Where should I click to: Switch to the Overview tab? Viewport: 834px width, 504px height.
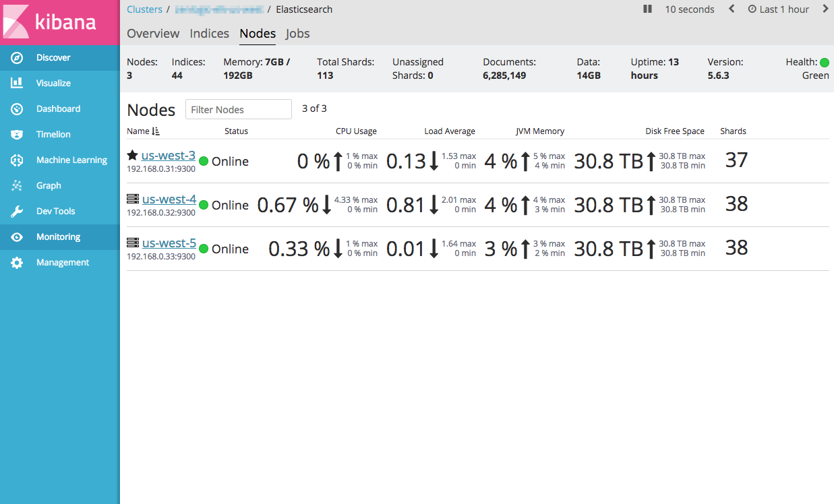coord(153,34)
